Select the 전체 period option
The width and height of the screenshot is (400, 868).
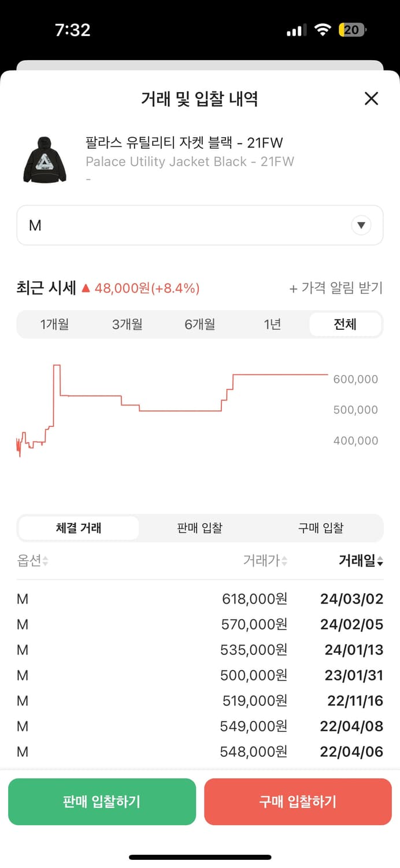click(x=345, y=325)
